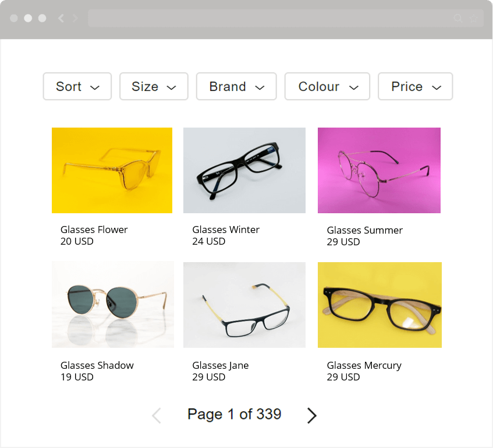Open the Glasses Shadow sunglasses image

tap(113, 305)
